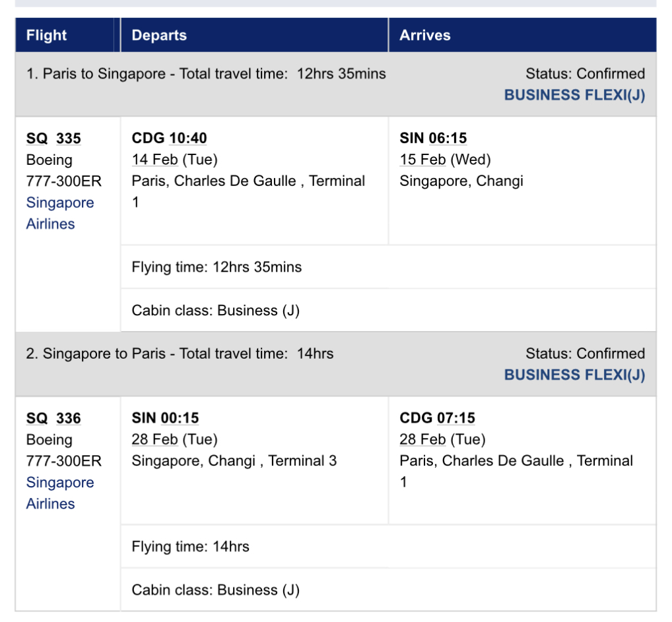Select the 14 Feb departure date
This screenshot has height=622, width=672.
(154, 160)
